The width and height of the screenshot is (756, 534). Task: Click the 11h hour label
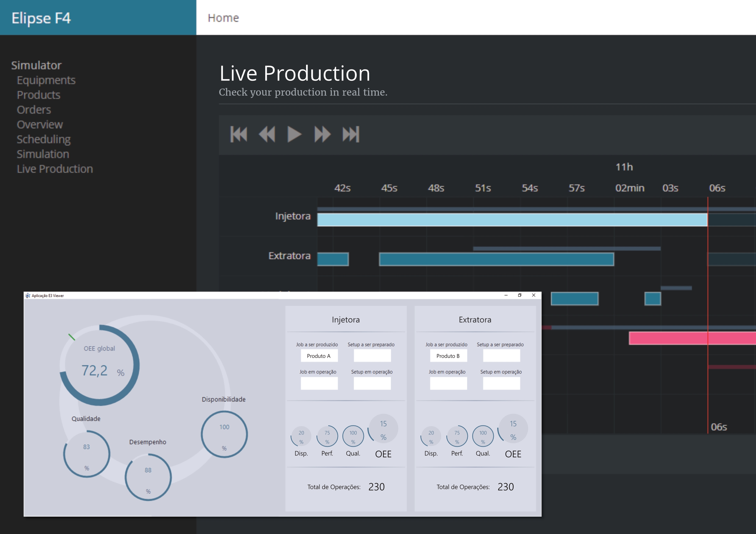pyautogui.click(x=624, y=167)
